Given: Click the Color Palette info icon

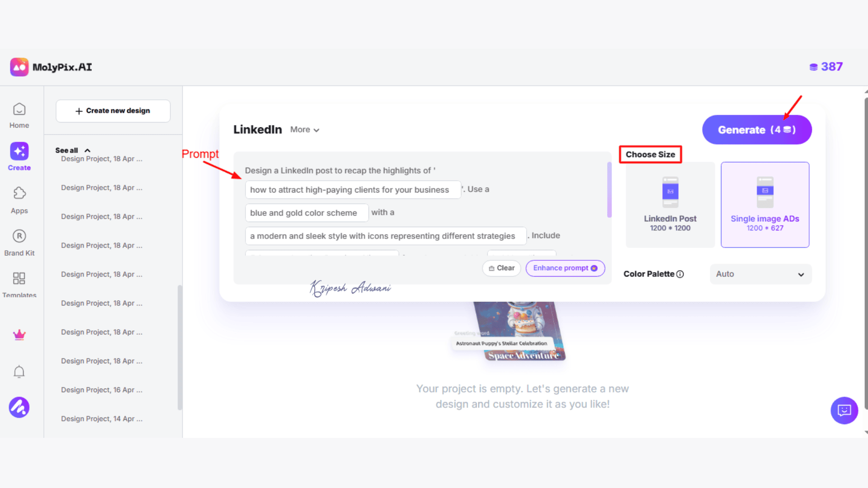Looking at the screenshot, I should [x=680, y=274].
